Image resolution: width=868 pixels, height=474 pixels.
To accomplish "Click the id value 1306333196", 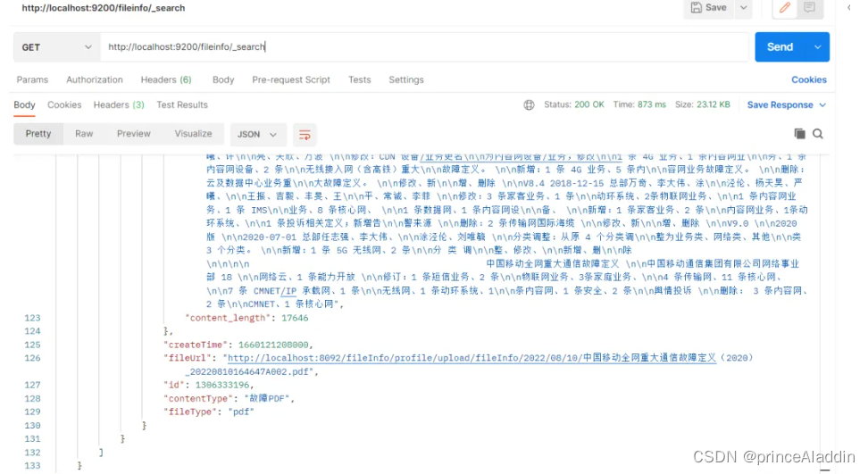I will point(222,385).
